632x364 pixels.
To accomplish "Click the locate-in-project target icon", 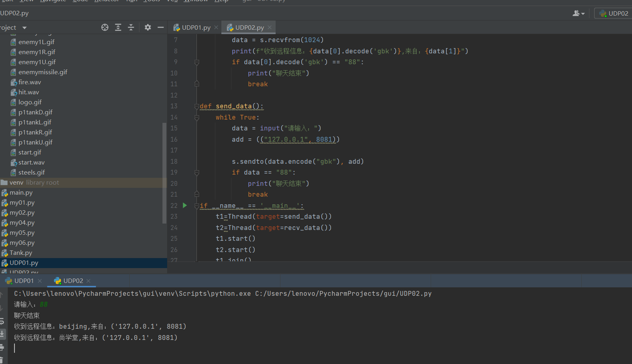I will coord(105,27).
